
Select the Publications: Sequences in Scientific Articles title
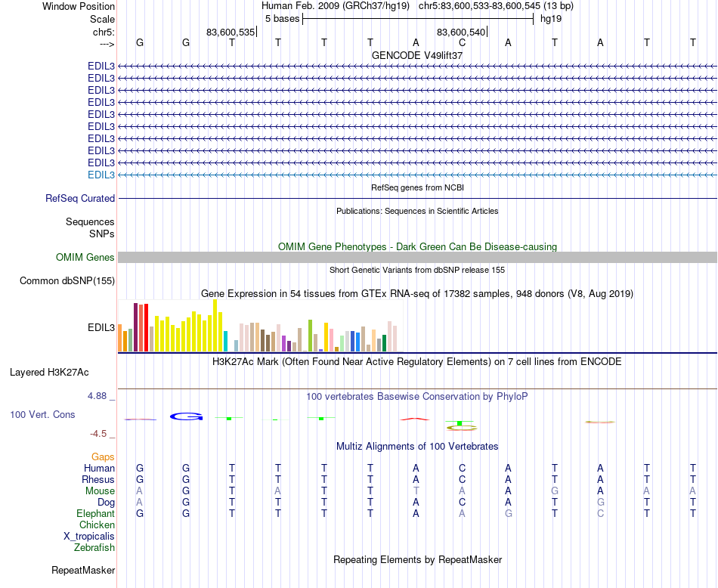tap(417, 211)
